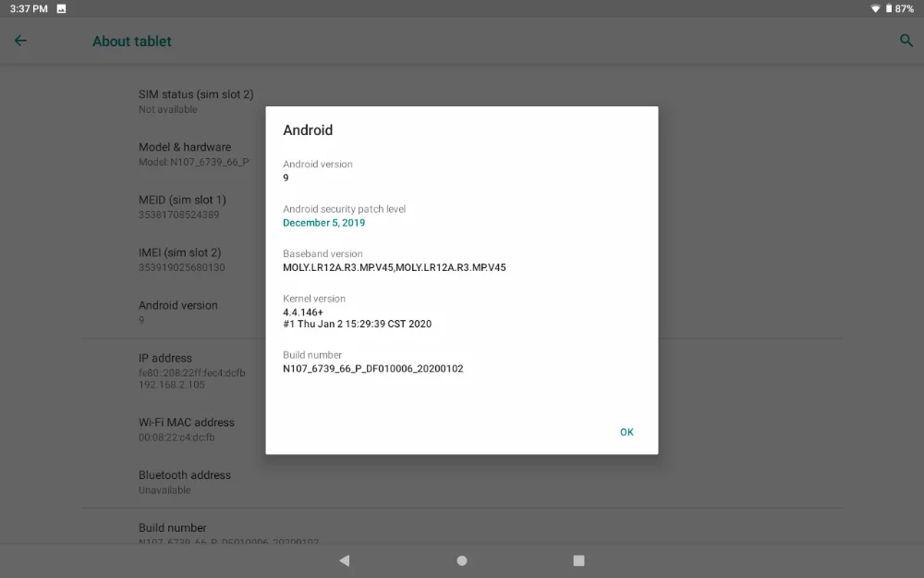Dismiss the Android dialog with OK
924x578 pixels.
pos(626,432)
